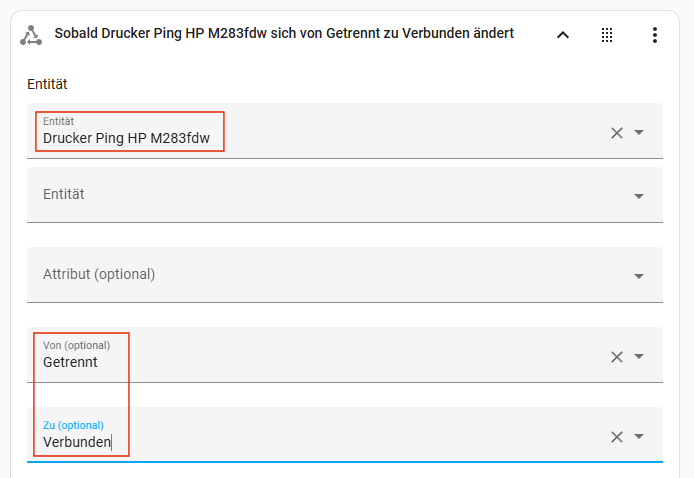This screenshot has width=694, height=478.
Task: Clear the Zu value Verbunden
Action: 617,437
